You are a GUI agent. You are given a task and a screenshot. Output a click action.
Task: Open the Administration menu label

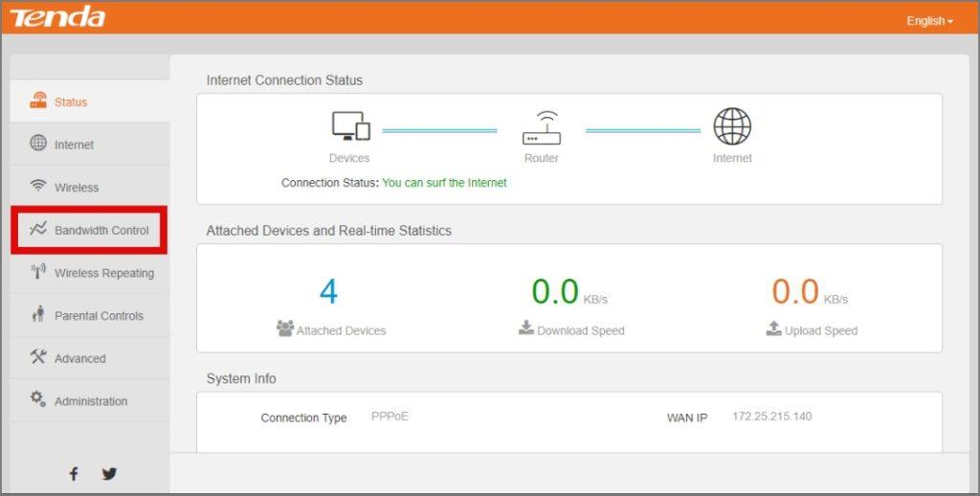tap(91, 401)
